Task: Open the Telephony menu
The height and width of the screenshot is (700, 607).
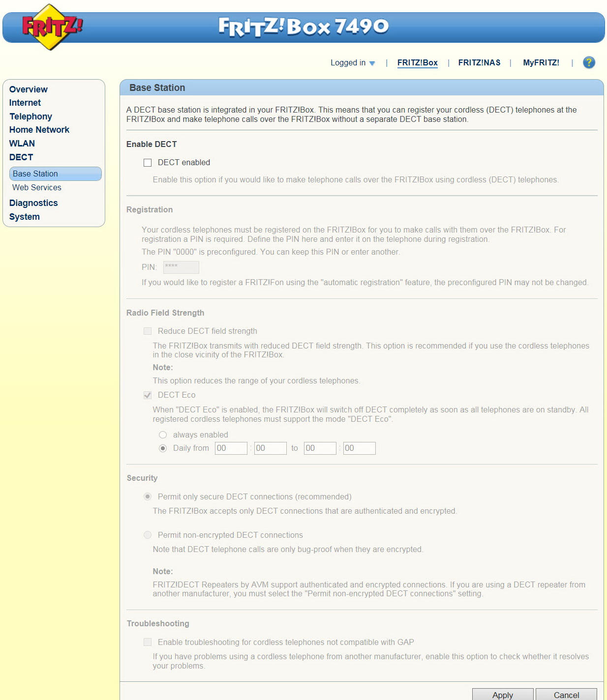Action: tap(30, 117)
